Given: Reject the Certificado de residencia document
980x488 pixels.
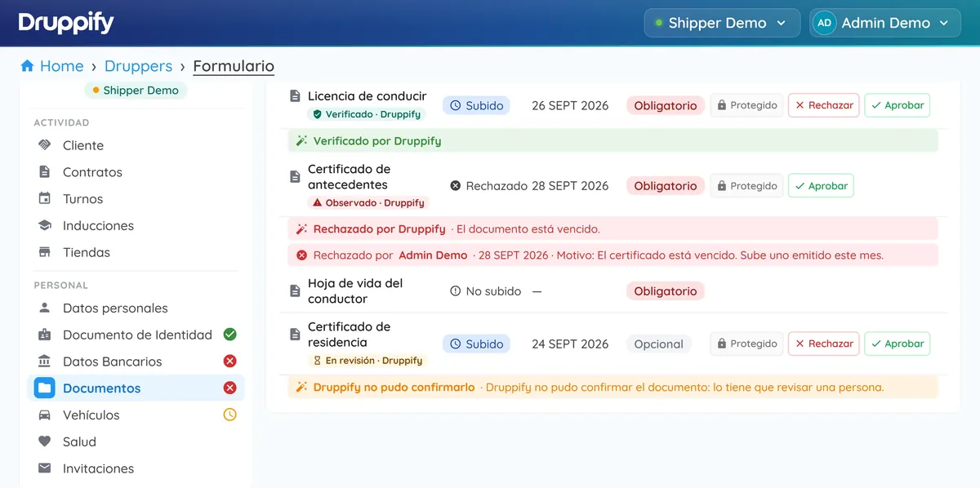Looking at the screenshot, I should 823,344.
